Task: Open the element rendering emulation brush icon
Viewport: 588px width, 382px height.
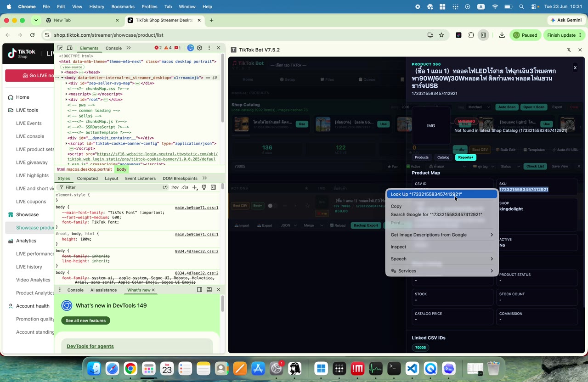Action: [204, 187]
